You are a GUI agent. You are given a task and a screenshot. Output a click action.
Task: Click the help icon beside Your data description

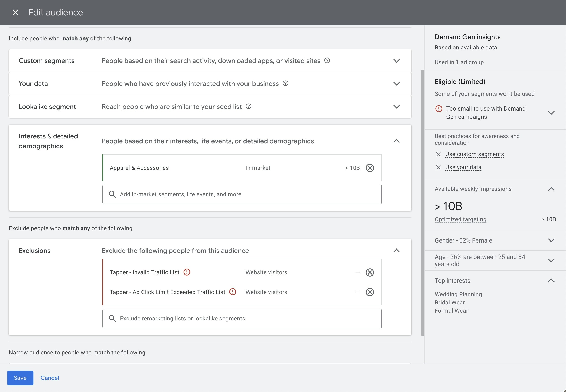click(285, 83)
